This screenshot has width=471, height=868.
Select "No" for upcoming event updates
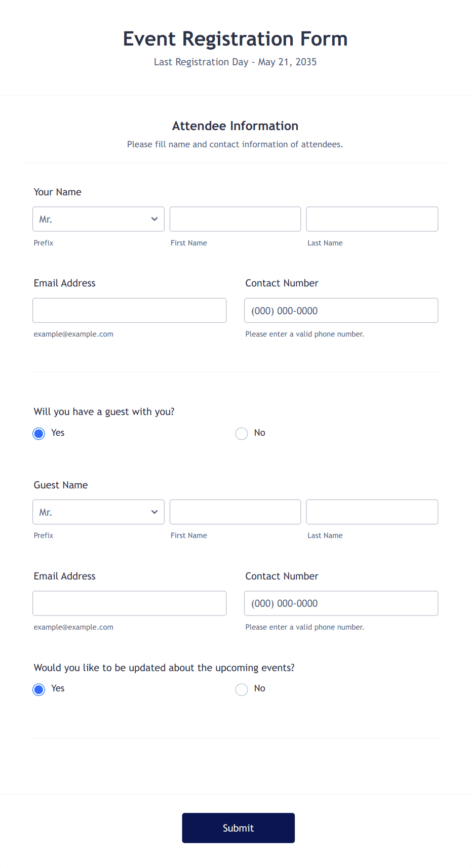coord(242,689)
